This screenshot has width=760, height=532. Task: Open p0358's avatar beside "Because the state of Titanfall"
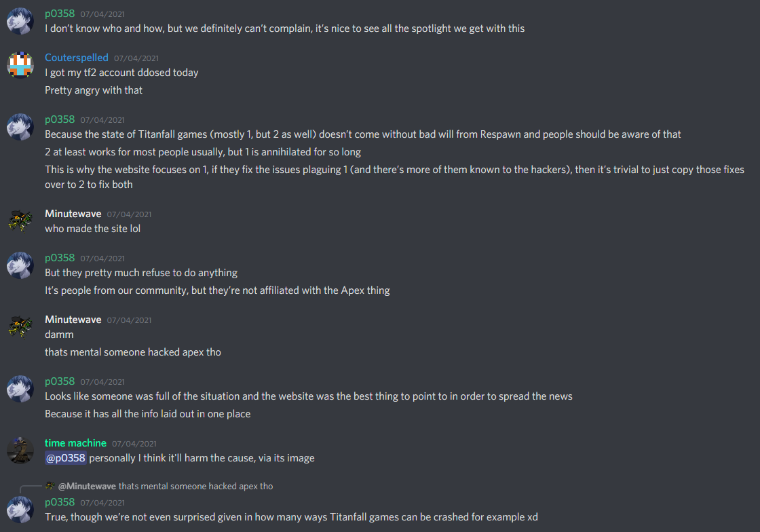(20, 127)
